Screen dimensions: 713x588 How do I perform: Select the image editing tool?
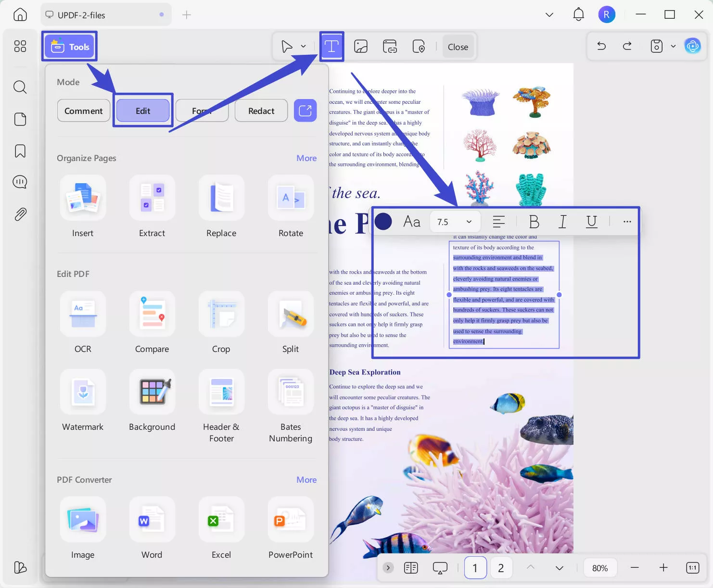(361, 46)
